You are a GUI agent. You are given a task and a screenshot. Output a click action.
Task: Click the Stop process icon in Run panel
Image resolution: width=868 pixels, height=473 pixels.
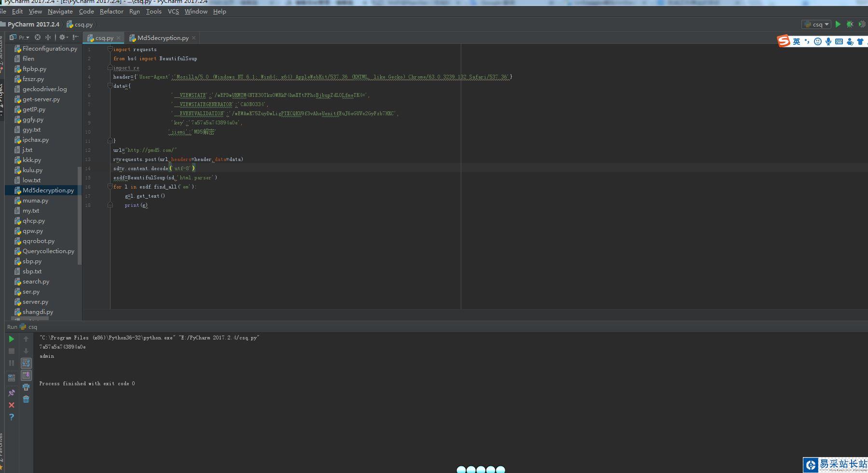coord(12,351)
